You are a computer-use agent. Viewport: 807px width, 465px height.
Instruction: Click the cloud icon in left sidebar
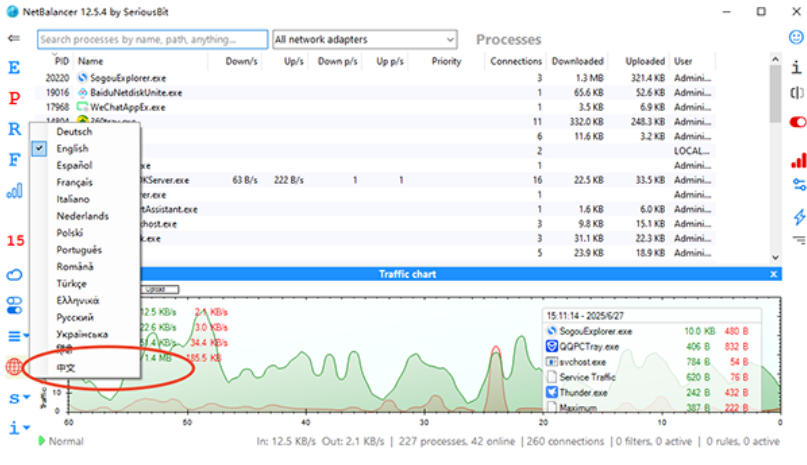pyautogui.click(x=14, y=275)
